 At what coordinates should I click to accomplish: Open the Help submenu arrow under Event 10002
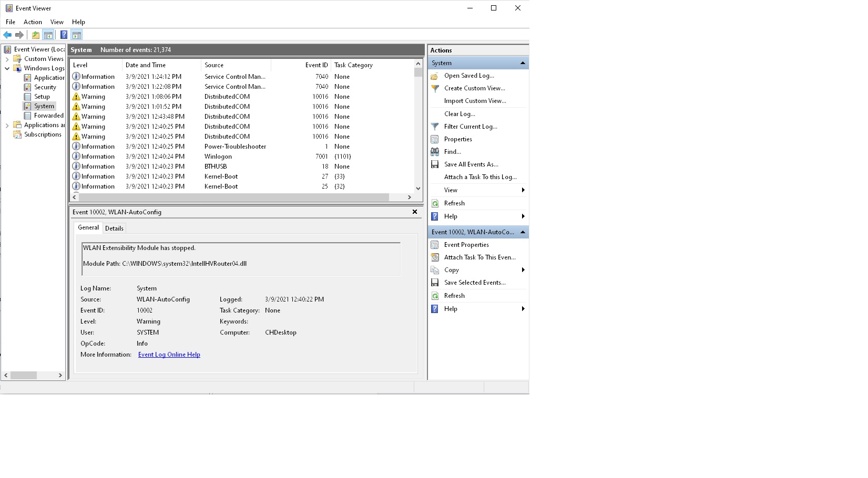523,309
